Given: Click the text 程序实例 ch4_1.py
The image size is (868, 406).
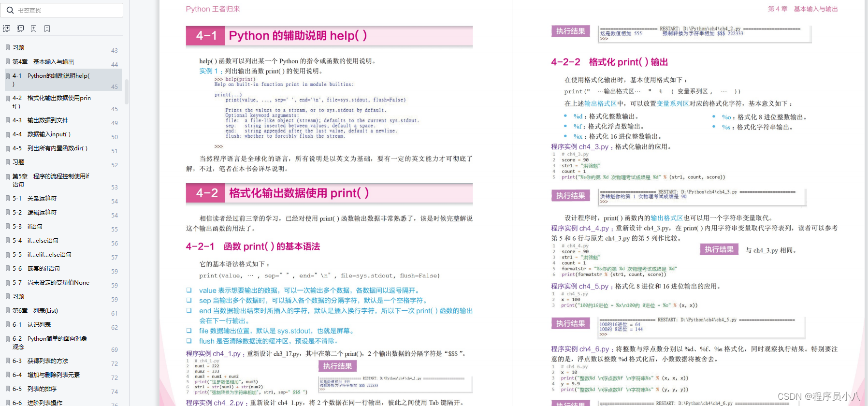Looking at the screenshot, I should [213, 354].
